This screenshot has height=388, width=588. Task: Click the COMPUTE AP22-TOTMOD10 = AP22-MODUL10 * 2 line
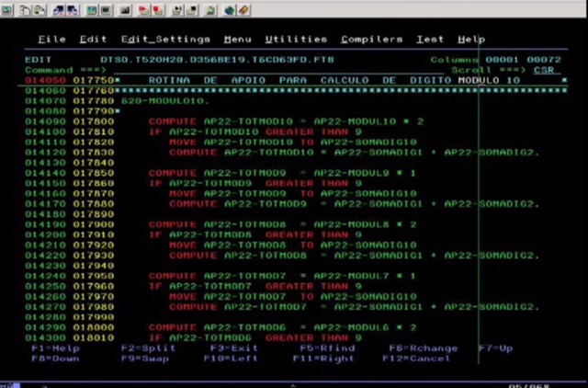286,122
